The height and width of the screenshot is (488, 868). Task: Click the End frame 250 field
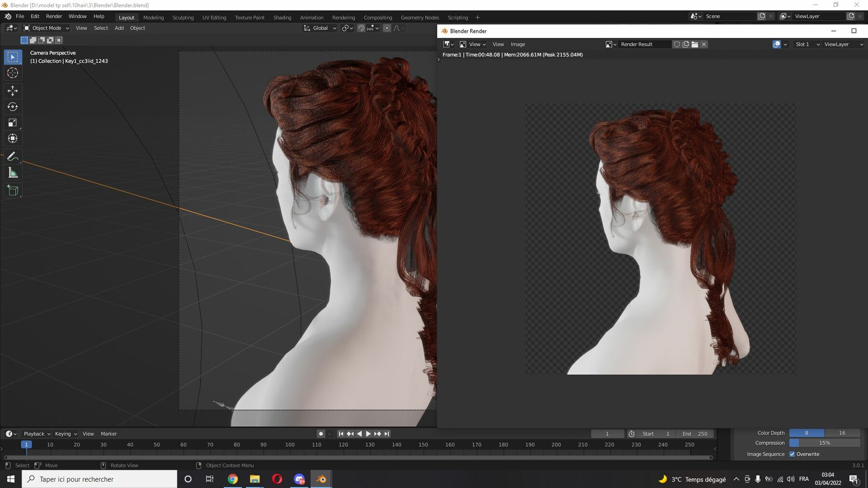click(695, 434)
